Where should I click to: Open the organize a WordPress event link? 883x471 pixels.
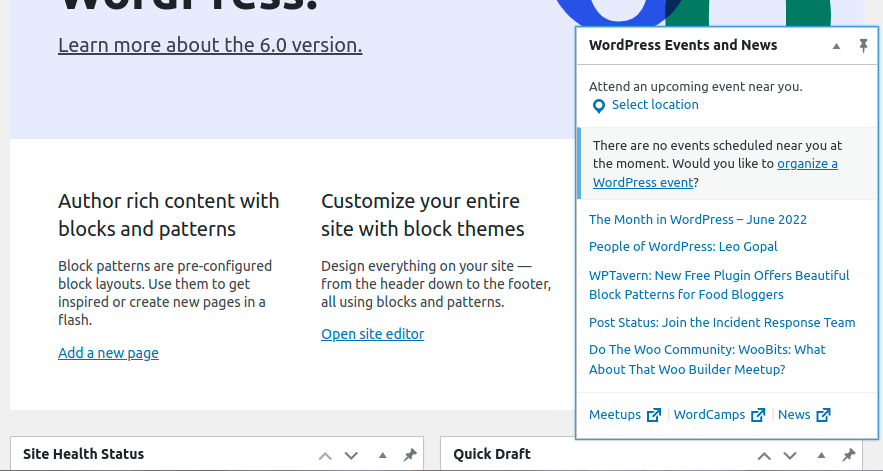[x=715, y=173]
